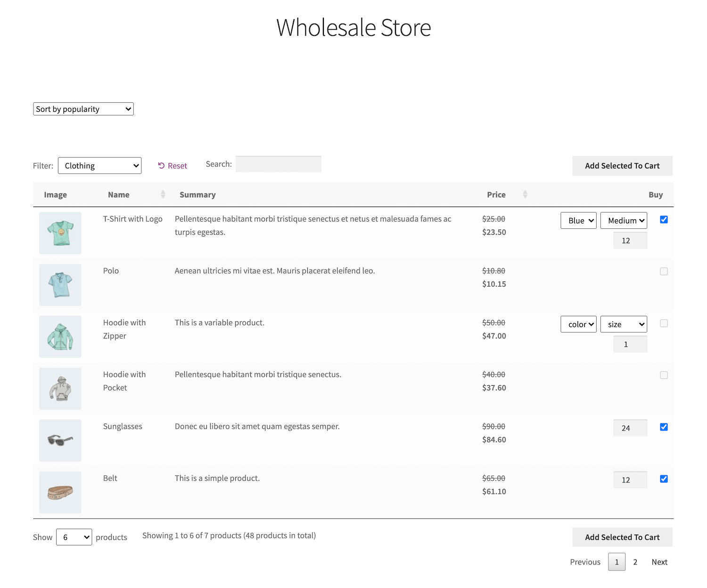Open the Belt product image
Screen dimensions: 707x588
[60, 492]
